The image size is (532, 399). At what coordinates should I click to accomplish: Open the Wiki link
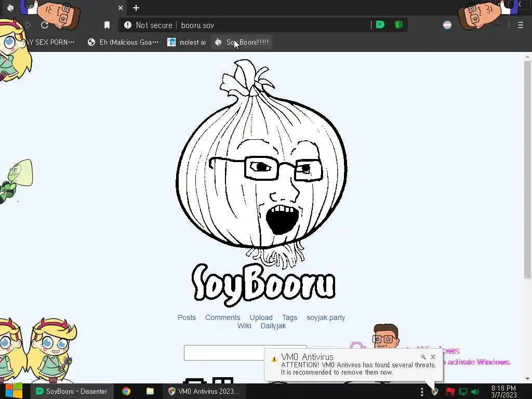click(x=244, y=326)
